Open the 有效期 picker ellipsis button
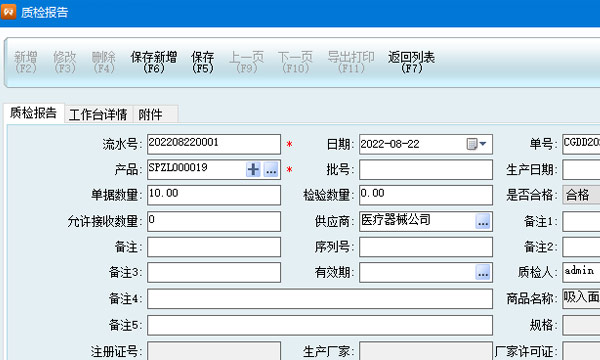Viewport: 600px width, 360px height. pyautogui.click(x=483, y=272)
